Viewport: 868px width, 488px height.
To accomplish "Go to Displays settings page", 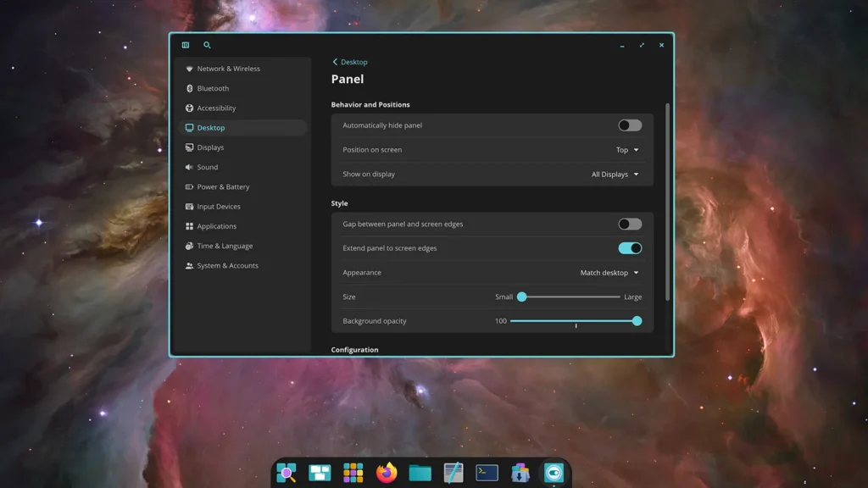I will [x=210, y=147].
